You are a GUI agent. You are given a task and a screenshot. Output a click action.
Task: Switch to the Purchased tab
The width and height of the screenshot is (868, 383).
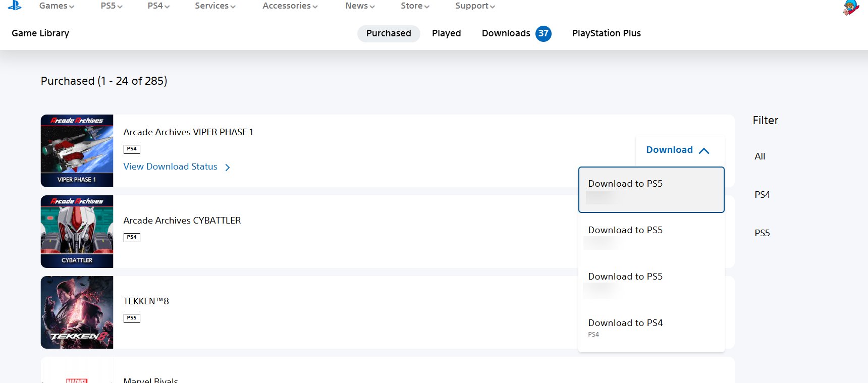click(389, 33)
